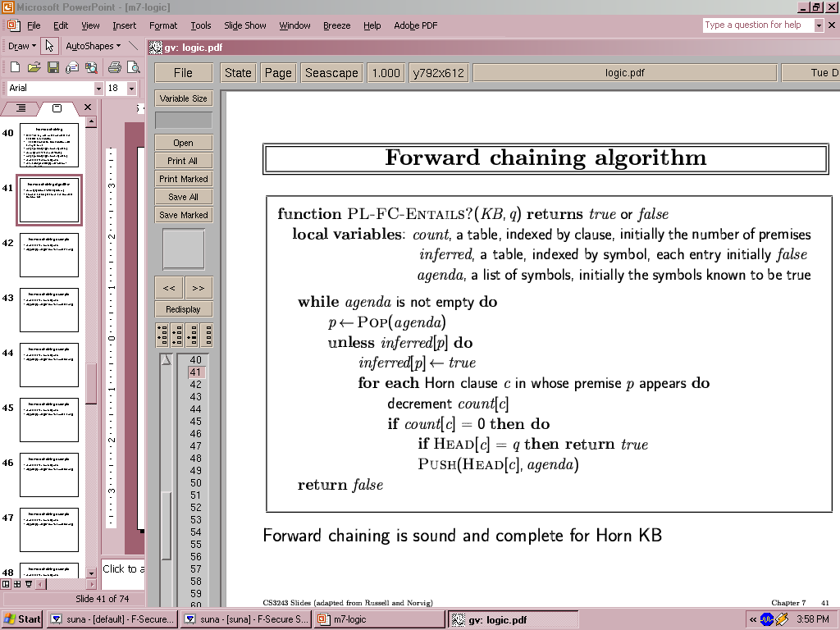This screenshot has height=630, width=840.
Task: Open the AutoShapes dropdown menu
Action: (93, 46)
